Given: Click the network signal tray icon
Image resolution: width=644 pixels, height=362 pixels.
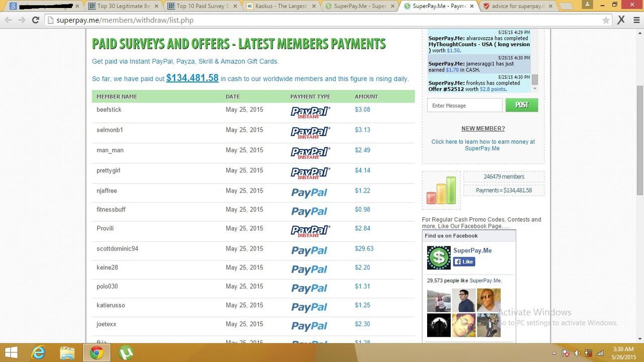Looking at the screenshot, I should [599, 353].
